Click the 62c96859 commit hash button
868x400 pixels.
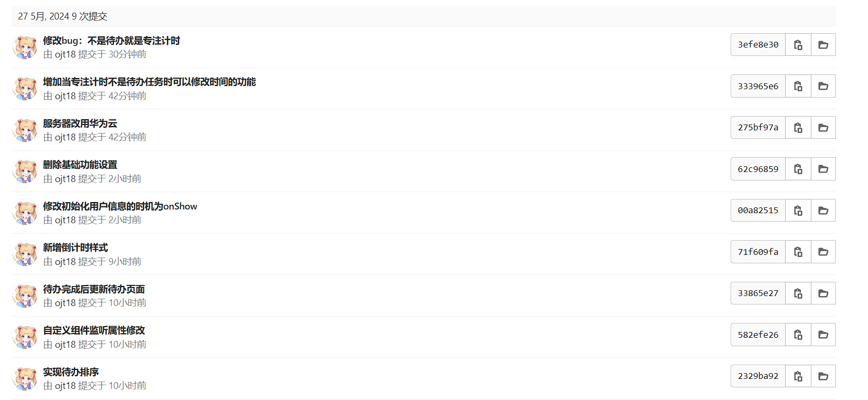[x=758, y=169]
